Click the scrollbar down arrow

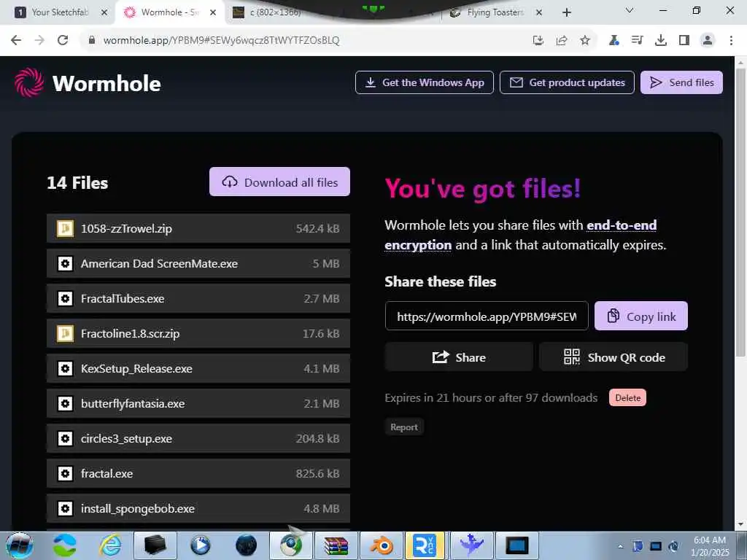(x=740, y=524)
